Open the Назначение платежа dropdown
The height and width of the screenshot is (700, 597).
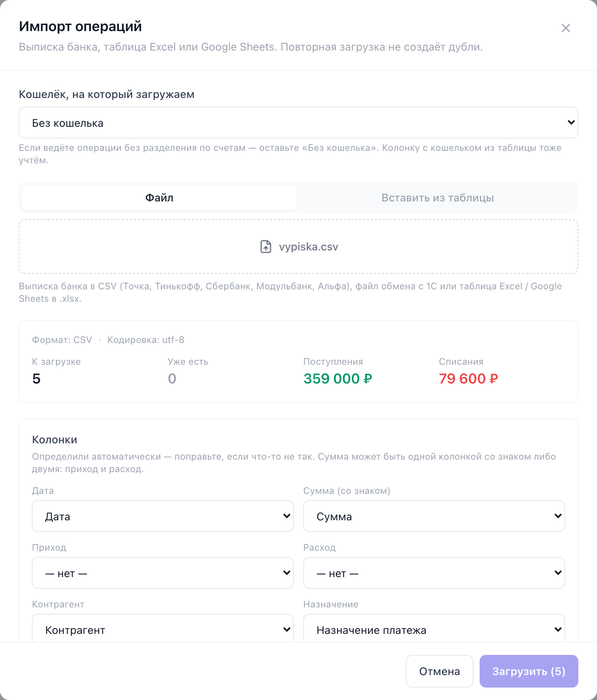[x=434, y=628]
